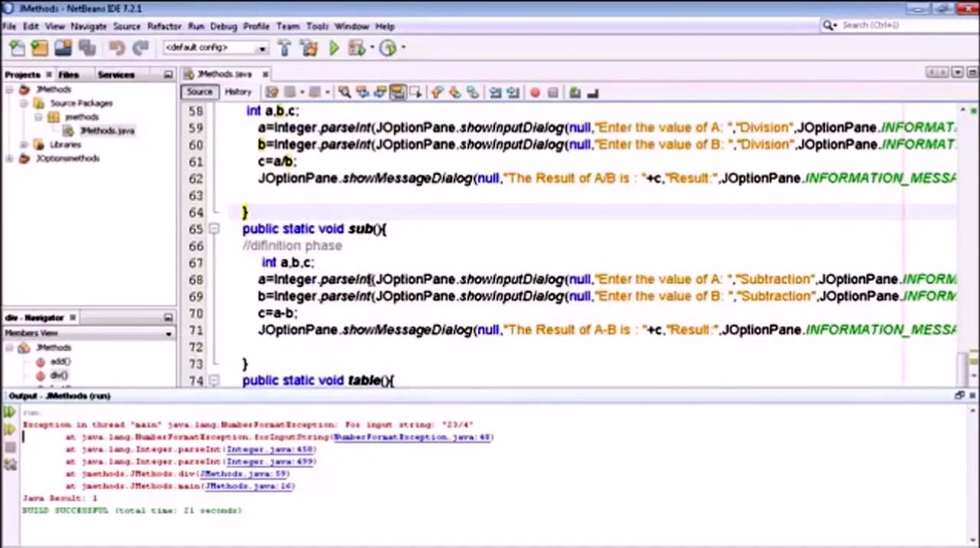Click Clean and Build Project icon
The image size is (980, 548).
pos(308,48)
